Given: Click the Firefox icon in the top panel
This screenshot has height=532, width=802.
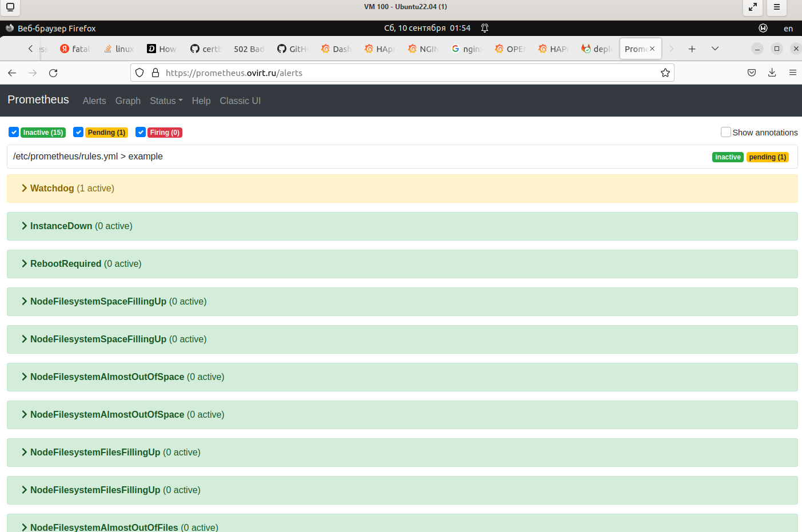Looking at the screenshot, I should point(10,28).
